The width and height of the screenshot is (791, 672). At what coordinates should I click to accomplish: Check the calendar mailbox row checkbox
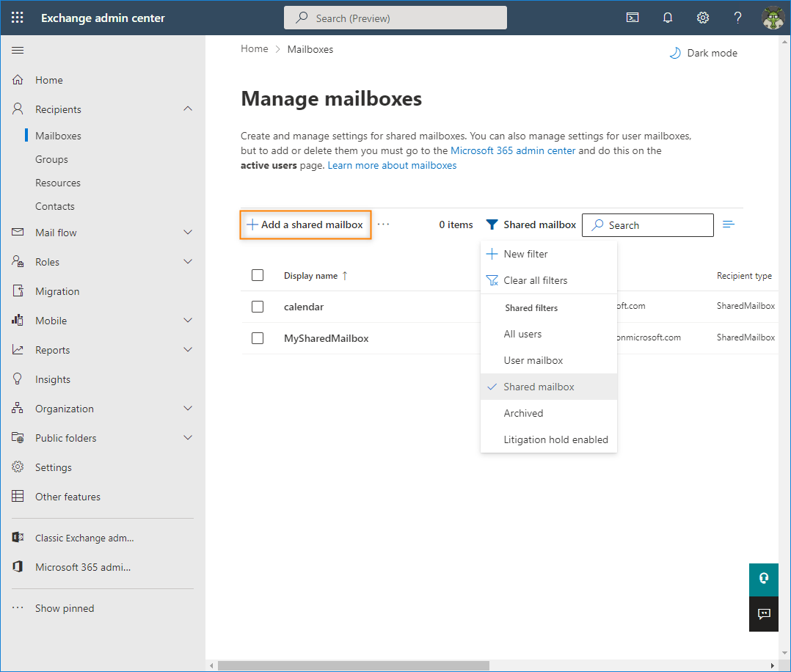(x=258, y=306)
